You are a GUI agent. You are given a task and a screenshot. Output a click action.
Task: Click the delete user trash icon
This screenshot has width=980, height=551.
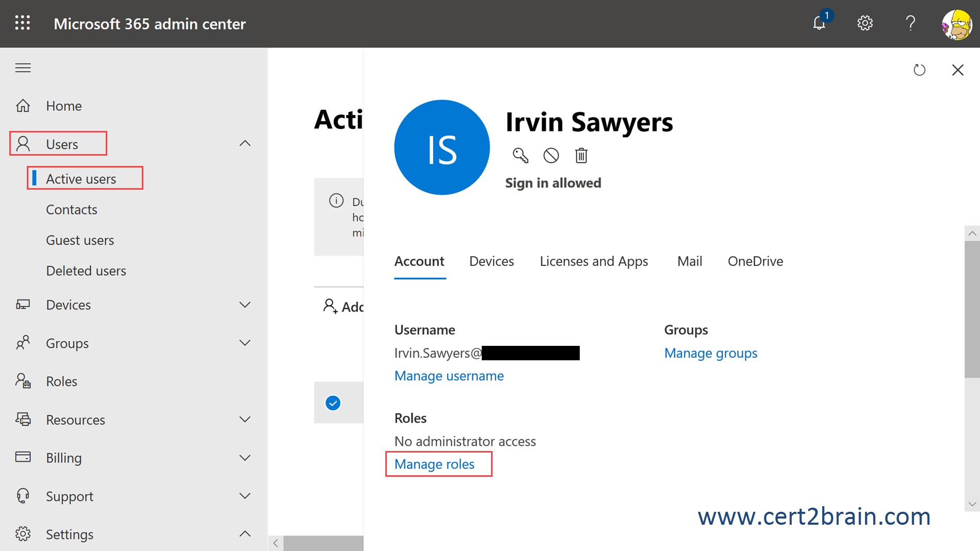click(x=581, y=155)
